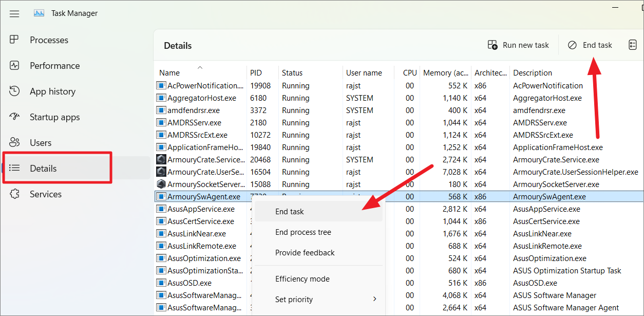Select End process tree menu entry
The image size is (644, 316).
click(303, 232)
